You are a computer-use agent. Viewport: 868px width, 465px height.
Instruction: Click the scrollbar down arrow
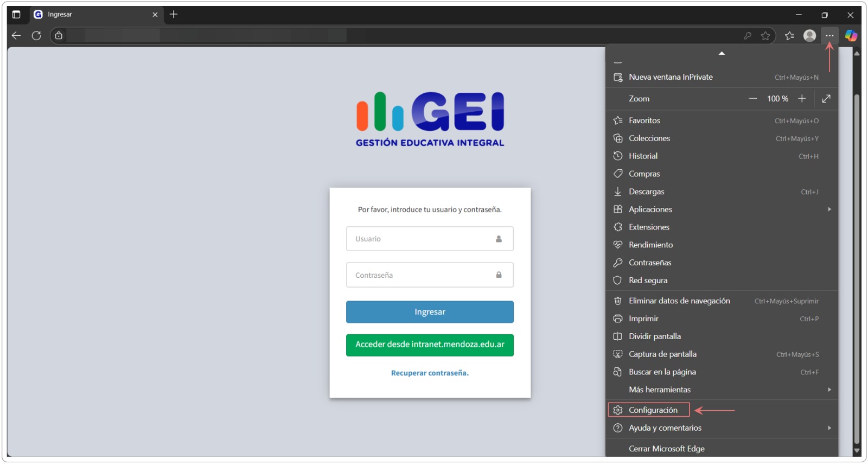tap(857, 451)
